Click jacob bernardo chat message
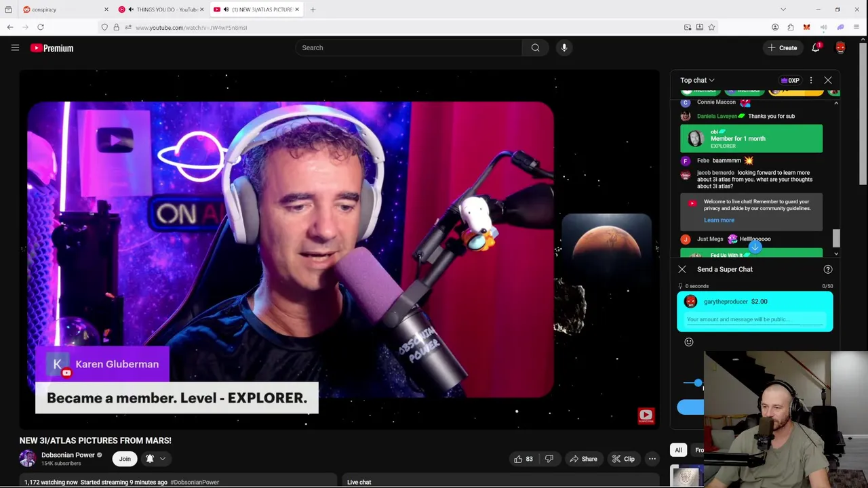This screenshot has width=868, height=488. point(754,180)
